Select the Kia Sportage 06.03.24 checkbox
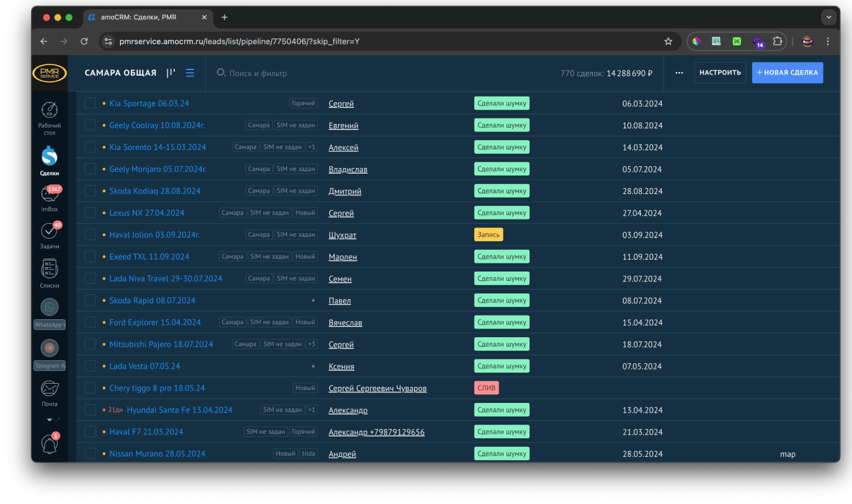 tap(91, 104)
